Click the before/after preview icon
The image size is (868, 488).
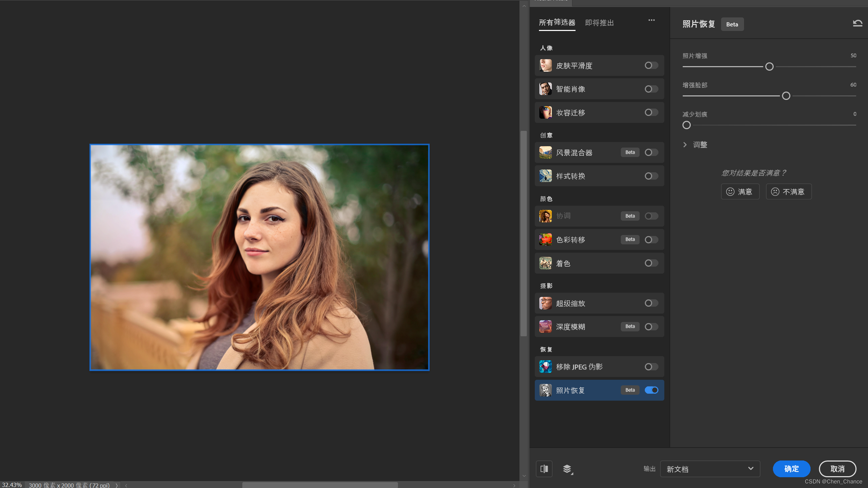pyautogui.click(x=544, y=469)
